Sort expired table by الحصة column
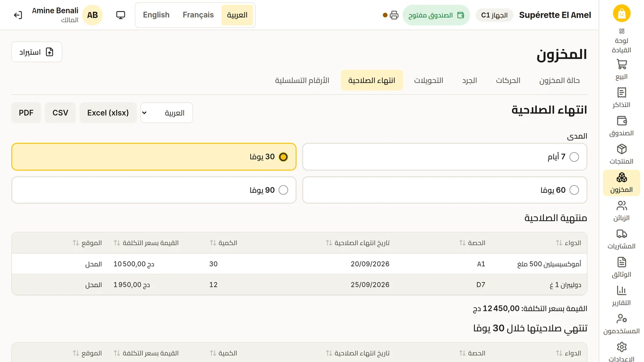Image resolution: width=644 pixels, height=362 pixels. point(472,243)
